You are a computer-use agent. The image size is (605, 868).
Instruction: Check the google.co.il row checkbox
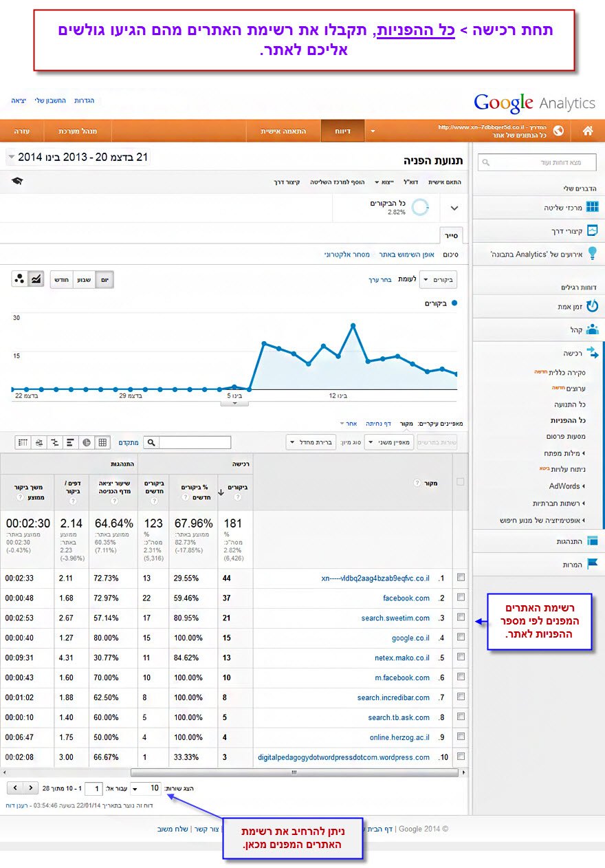click(x=461, y=638)
